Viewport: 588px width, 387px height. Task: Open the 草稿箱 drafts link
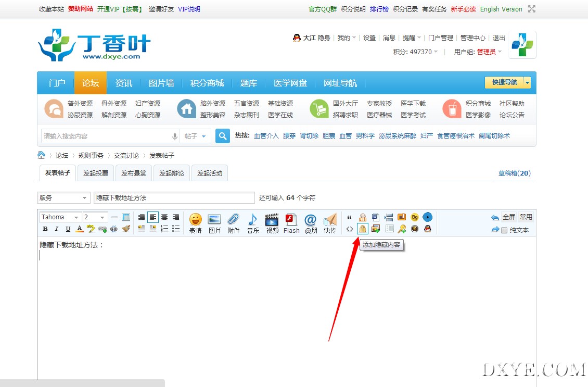(514, 173)
